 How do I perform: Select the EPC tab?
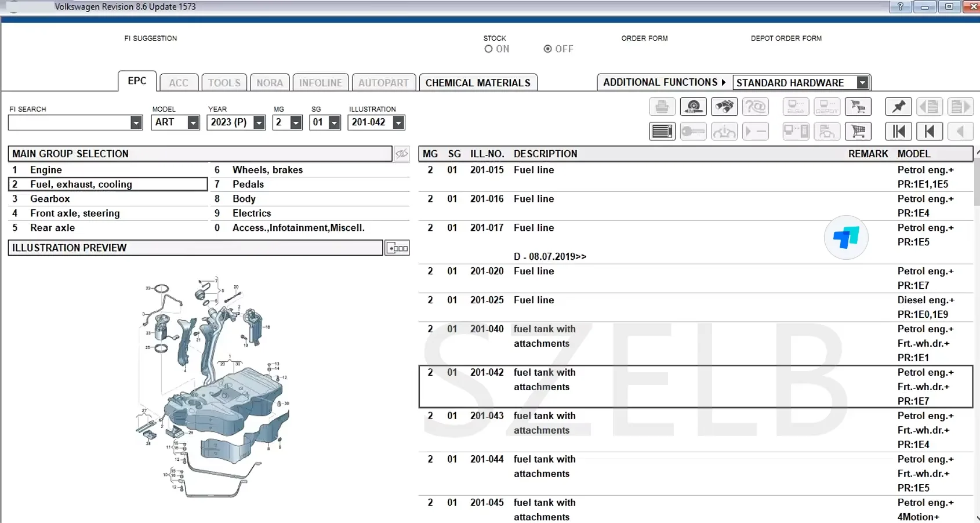[137, 81]
